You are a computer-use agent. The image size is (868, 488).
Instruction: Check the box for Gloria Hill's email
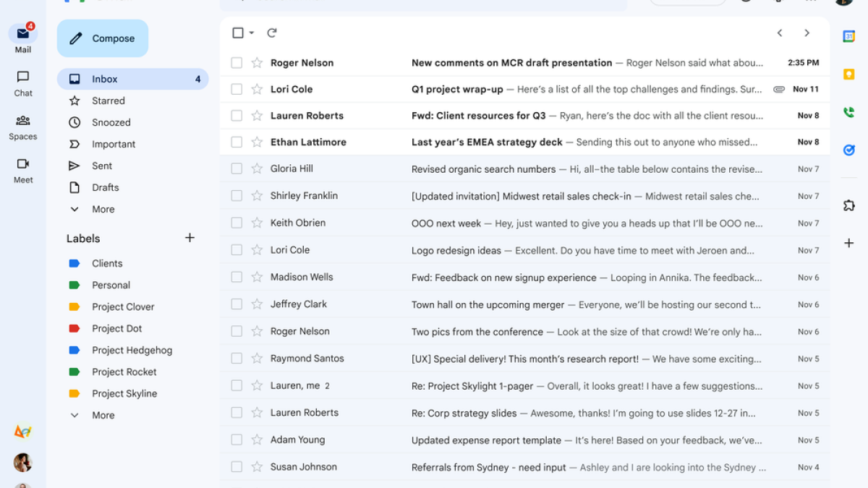pos(237,168)
